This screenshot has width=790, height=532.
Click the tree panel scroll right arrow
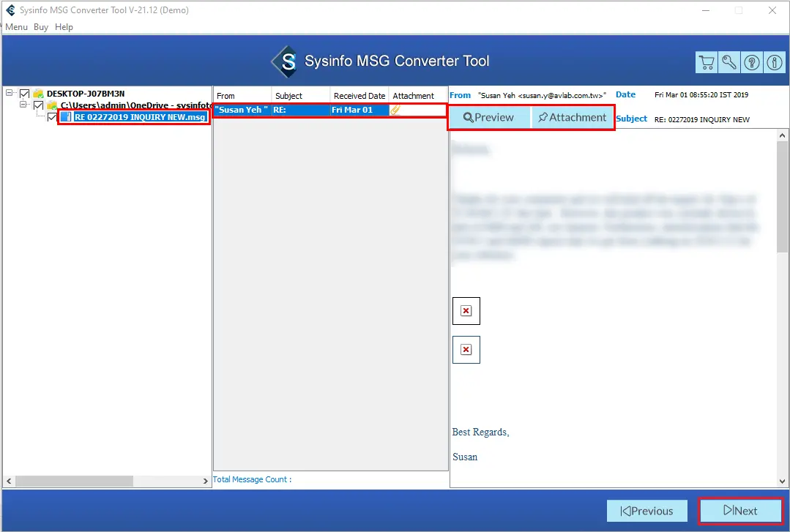(205, 481)
